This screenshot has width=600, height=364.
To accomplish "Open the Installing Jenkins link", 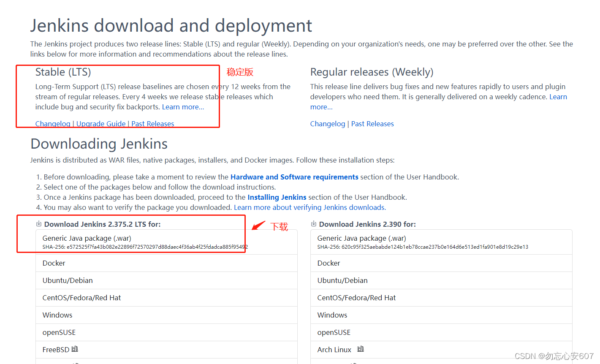I will (277, 197).
